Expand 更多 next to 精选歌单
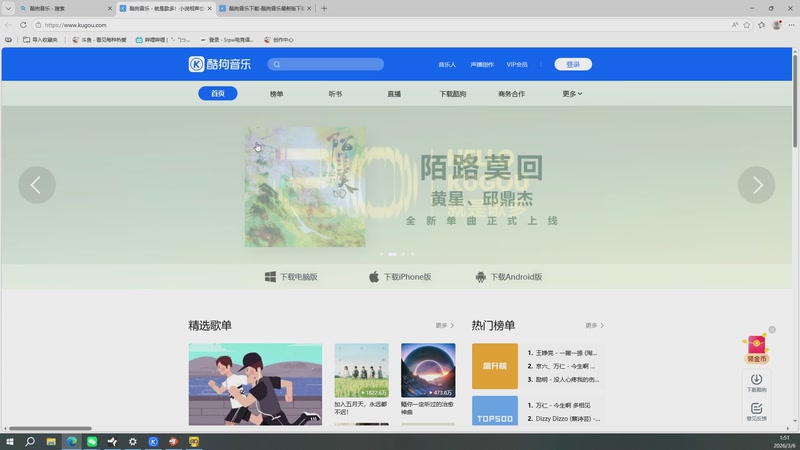800x450 pixels. (445, 325)
